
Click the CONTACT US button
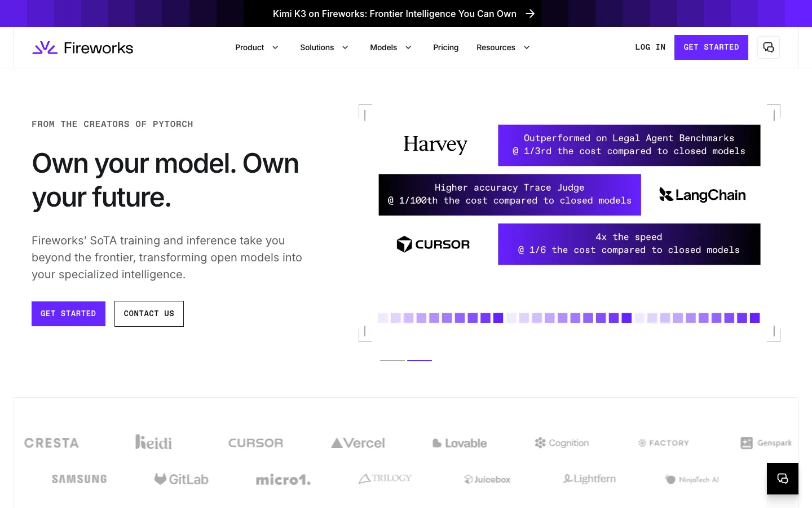(149, 314)
